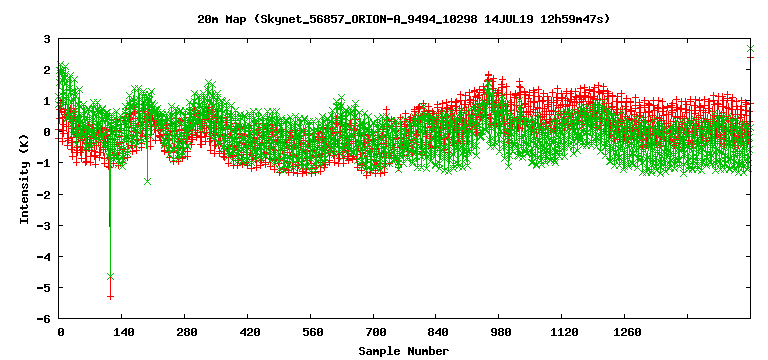This screenshot has height=360, width=768.
Task: Select the x-axis tick label 980
Action: (502, 333)
